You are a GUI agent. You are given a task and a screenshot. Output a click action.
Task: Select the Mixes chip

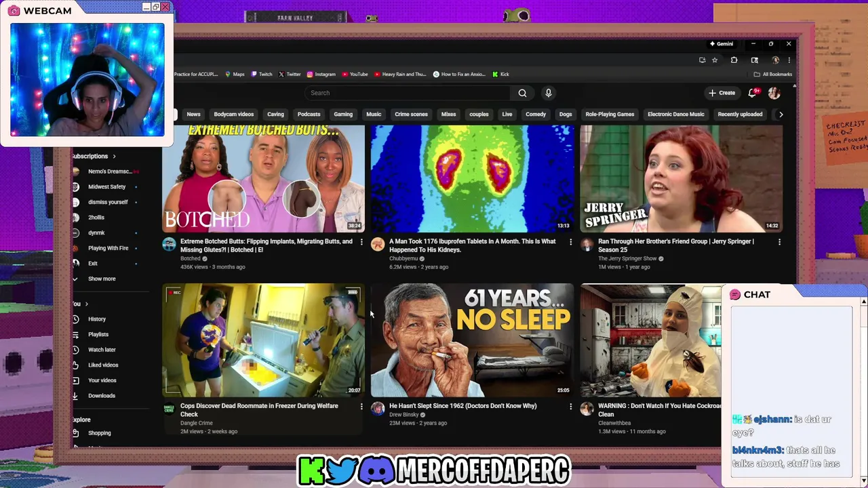click(448, 115)
